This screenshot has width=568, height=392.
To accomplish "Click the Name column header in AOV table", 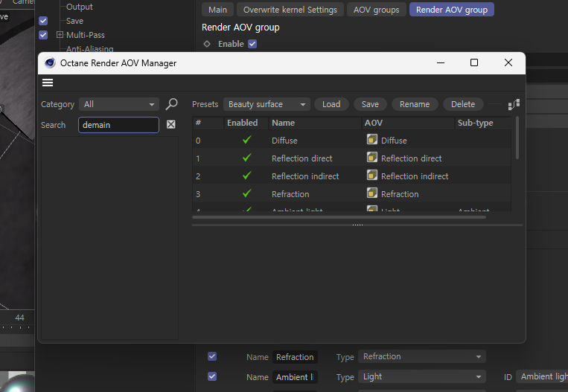I will tap(315, 123).
